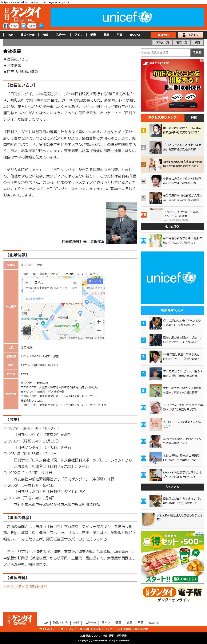This screenshot has width=207, height=644.
Task: Open footer サイトマップ link
Action: click(x=68, y=629)
